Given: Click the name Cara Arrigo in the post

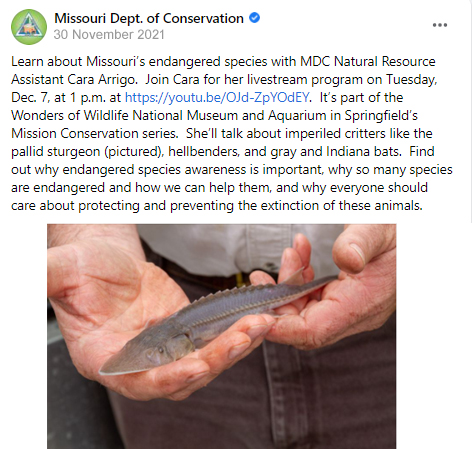Looking at the screenshot, I should (x=102, y=80).
